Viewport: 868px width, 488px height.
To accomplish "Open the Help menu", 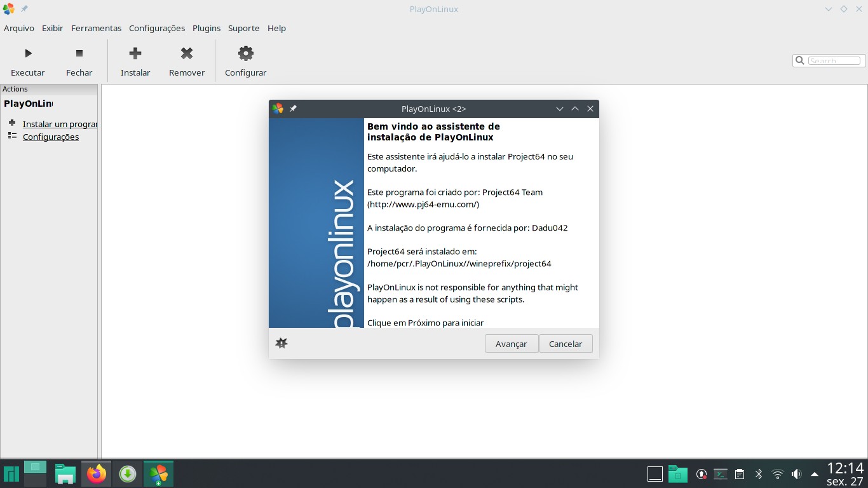I will tap(276, 28).
